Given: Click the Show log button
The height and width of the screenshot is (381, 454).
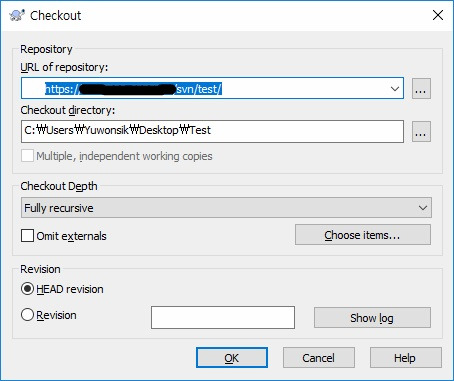Looking at the screenshot, I should (372, 318).
